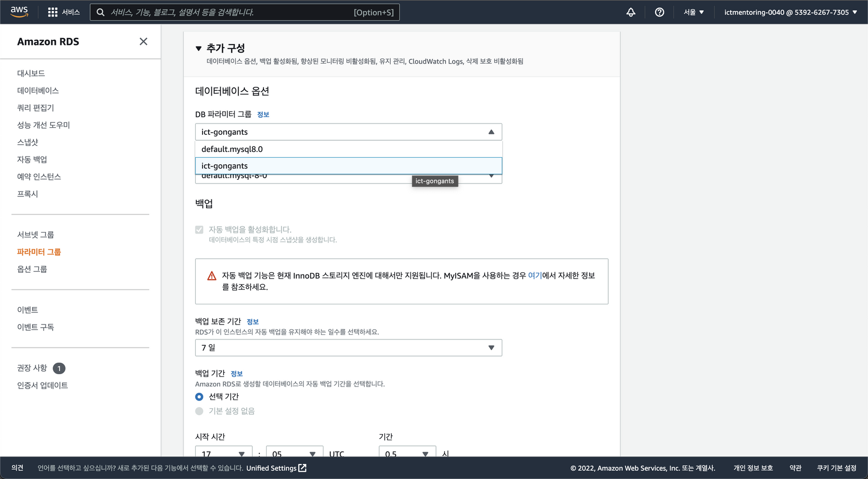Select '파라미터 그룹' in sidebar
868x479 pixels.
(x=39, y=252)
